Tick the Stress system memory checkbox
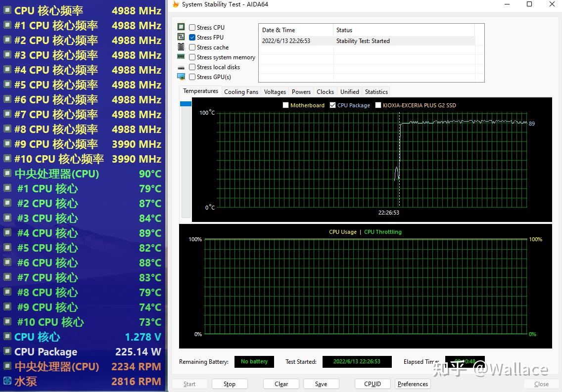This screenshot has height=392, width=562. coord(192,57)
